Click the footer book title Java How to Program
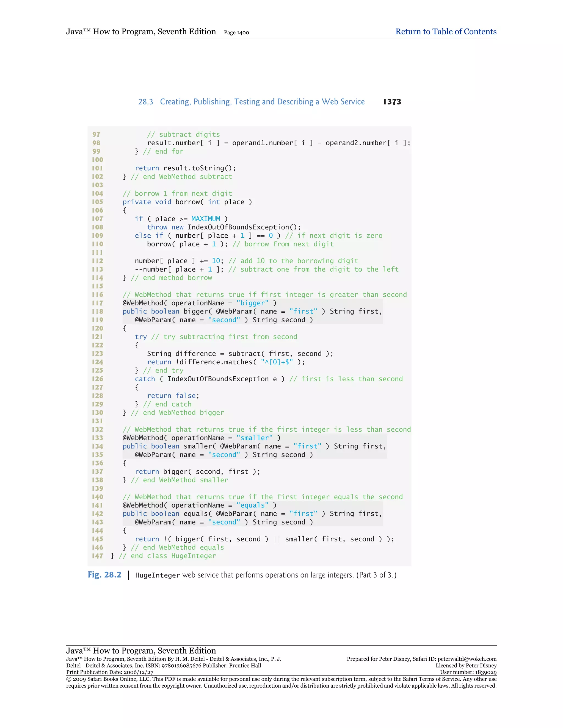This screenshot has width=563, height=728. click(141, 651)
